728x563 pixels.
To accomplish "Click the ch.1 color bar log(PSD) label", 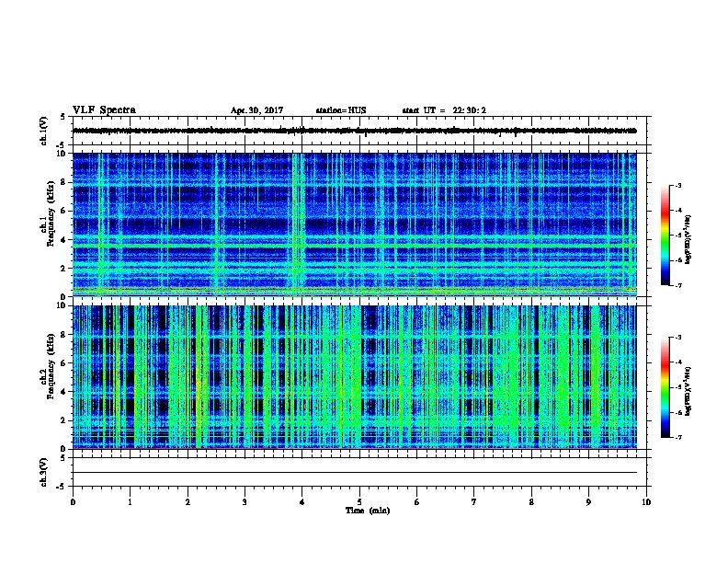I will pos(688,240).
